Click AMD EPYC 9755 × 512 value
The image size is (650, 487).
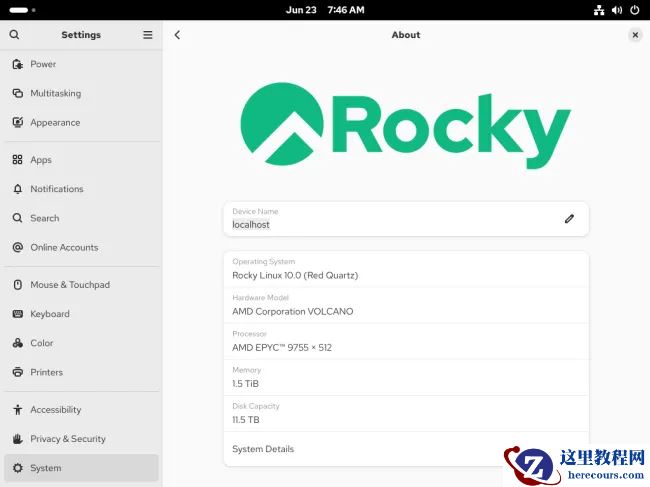pyautogui.click(x=282, y=347)
